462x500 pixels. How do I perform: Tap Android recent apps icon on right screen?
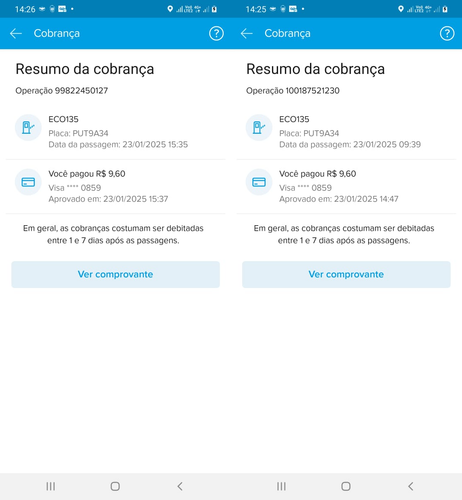coord(281,486)
